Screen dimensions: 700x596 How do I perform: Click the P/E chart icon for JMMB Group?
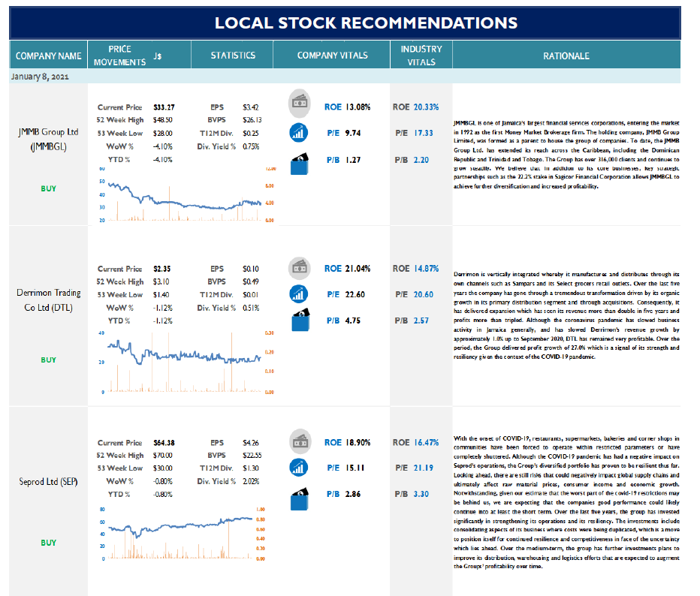(299, 133)
